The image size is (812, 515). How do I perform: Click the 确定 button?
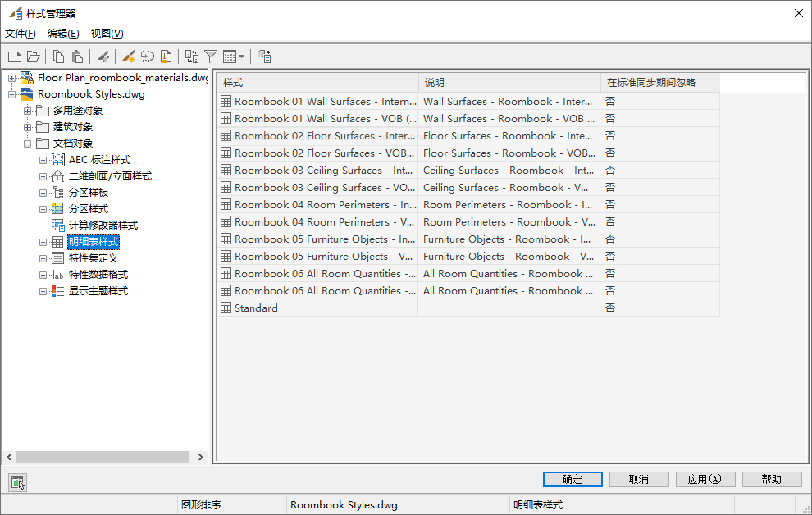tap(573, 479)
